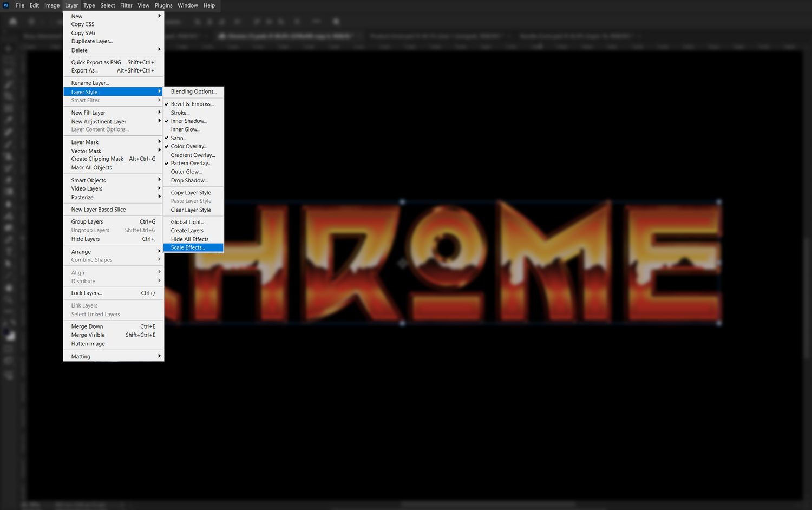
Task: Toggle the Color Overlay effect
Action: point(189,146)
